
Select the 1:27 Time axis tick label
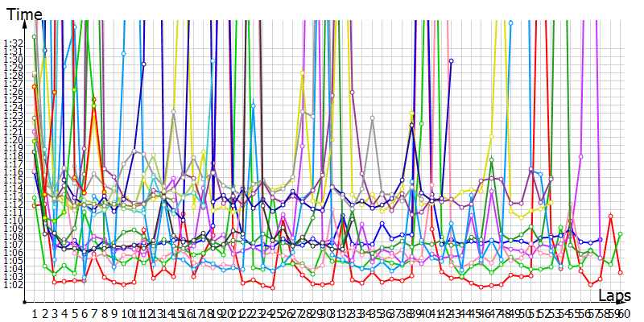tap(13, 83)
